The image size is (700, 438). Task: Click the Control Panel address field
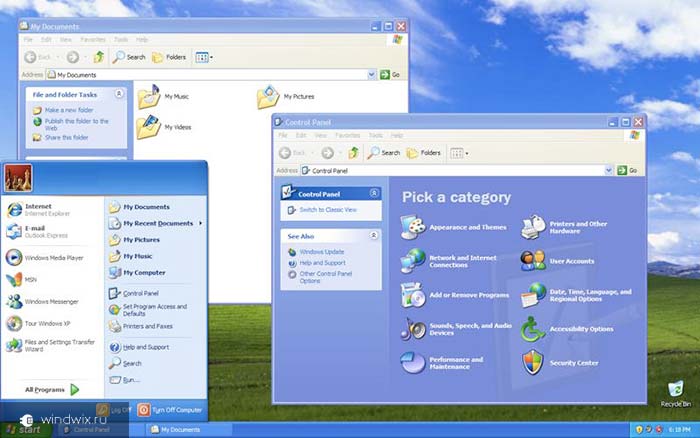point(456,170)
